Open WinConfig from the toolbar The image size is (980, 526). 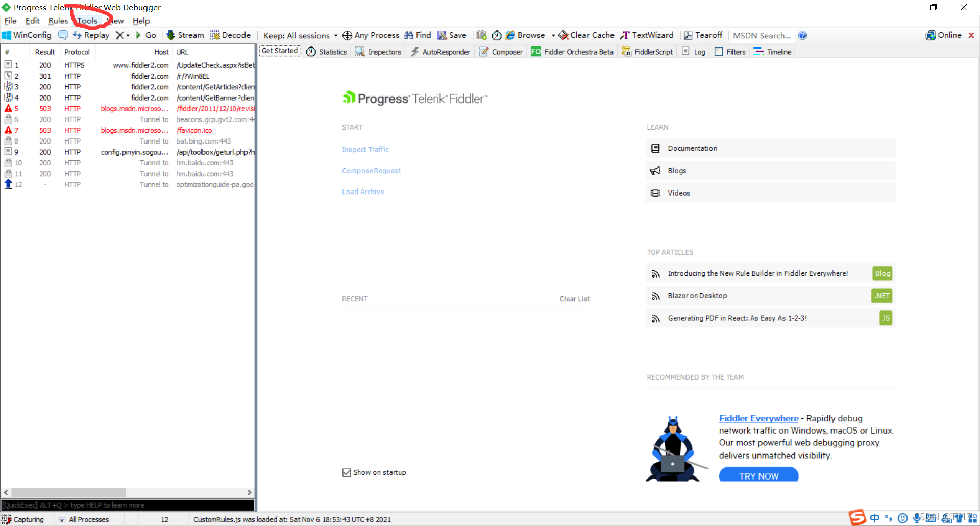27,35
